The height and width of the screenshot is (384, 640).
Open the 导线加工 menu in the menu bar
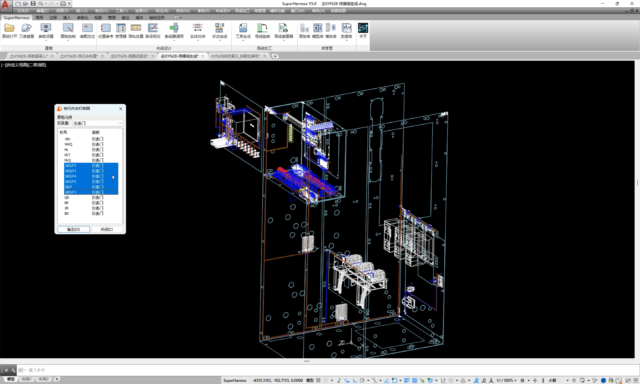[242, 11]
